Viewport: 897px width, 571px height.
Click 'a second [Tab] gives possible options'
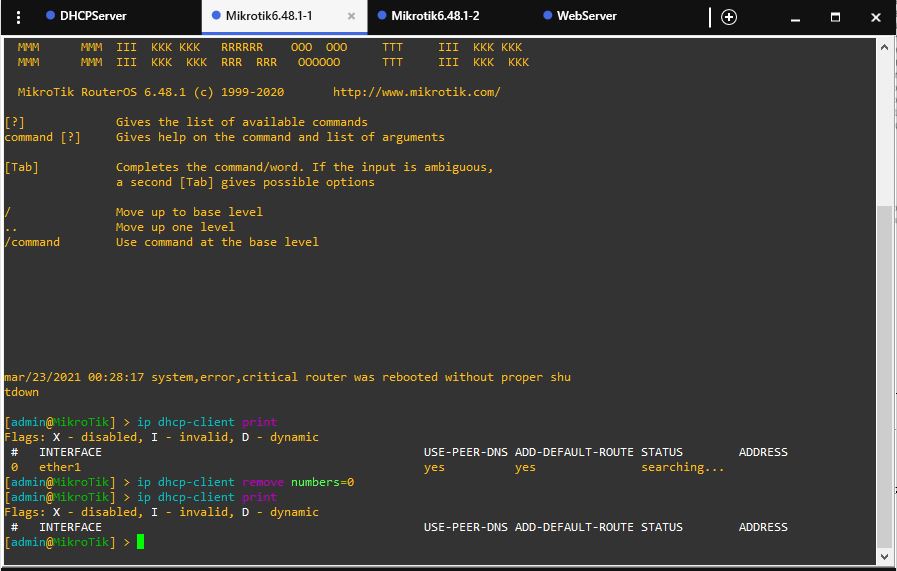(x=245, y=182)
